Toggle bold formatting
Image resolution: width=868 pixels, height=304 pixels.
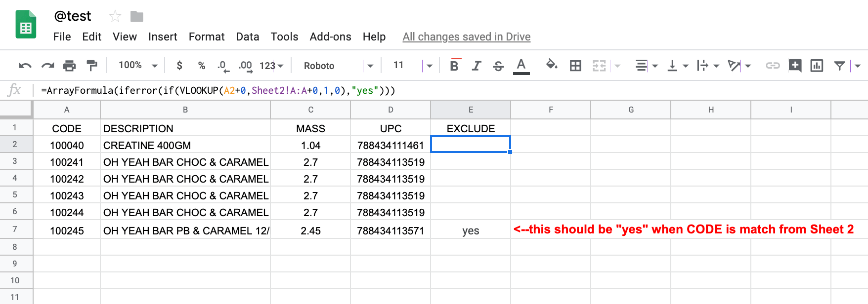[x=454, y=66]
